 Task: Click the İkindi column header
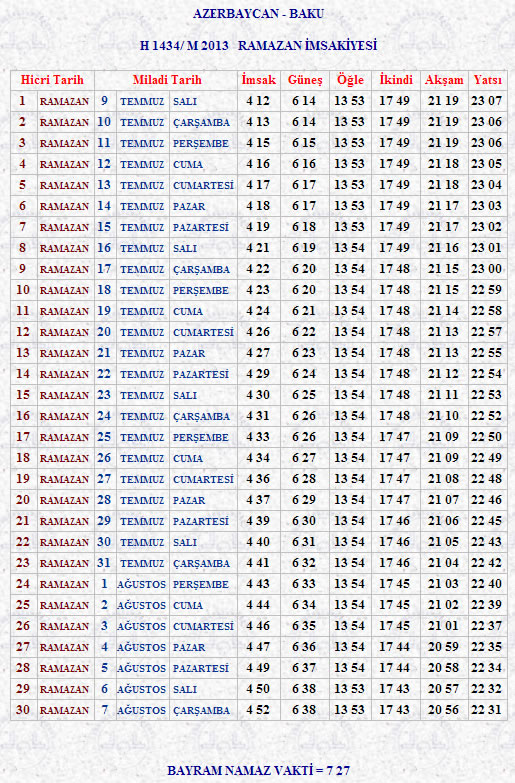pyautogui.click(x=396, y=80)
